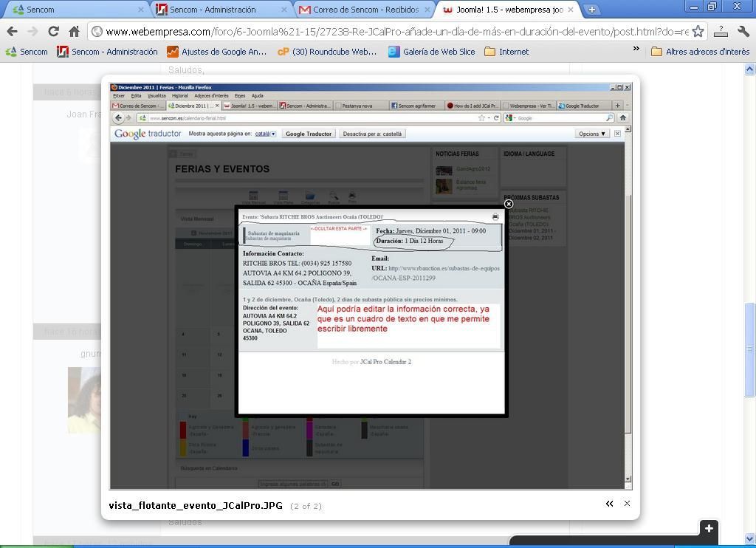Open the Fitxer menu in embedded Firefox
The image size is (756, 548).
[119, 95]
